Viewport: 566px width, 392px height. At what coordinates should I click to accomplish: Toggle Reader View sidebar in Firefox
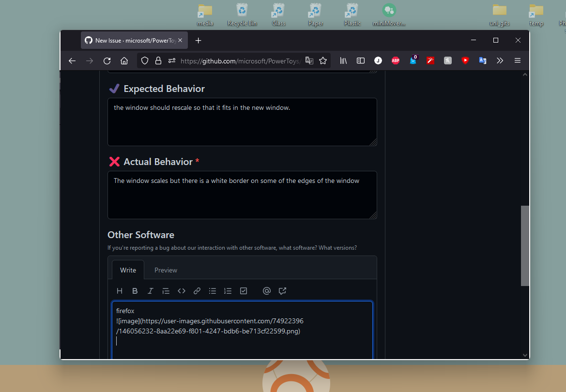pyautogui.click(x=360, y=60)
